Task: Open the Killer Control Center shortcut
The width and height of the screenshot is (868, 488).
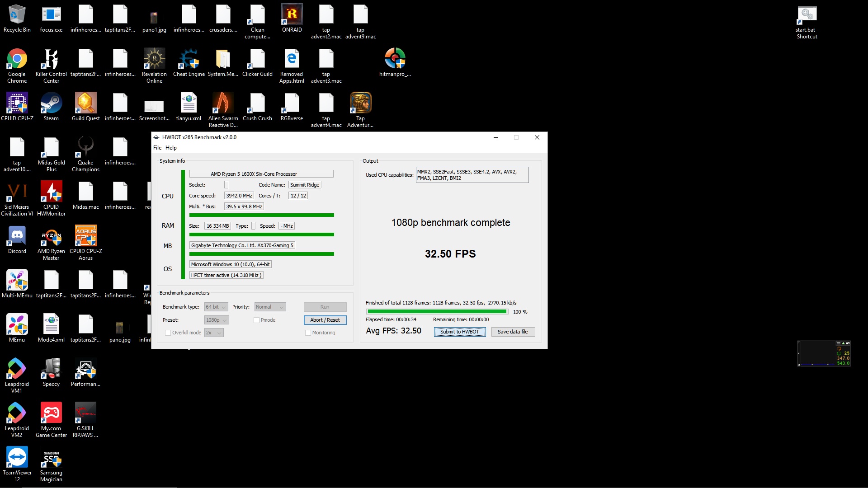Action: tap(51, 66)
